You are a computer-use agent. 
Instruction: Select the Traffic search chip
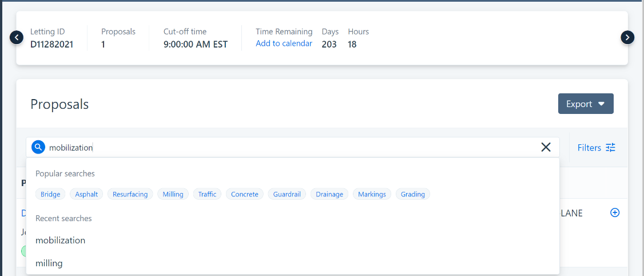tap(207, 194)
